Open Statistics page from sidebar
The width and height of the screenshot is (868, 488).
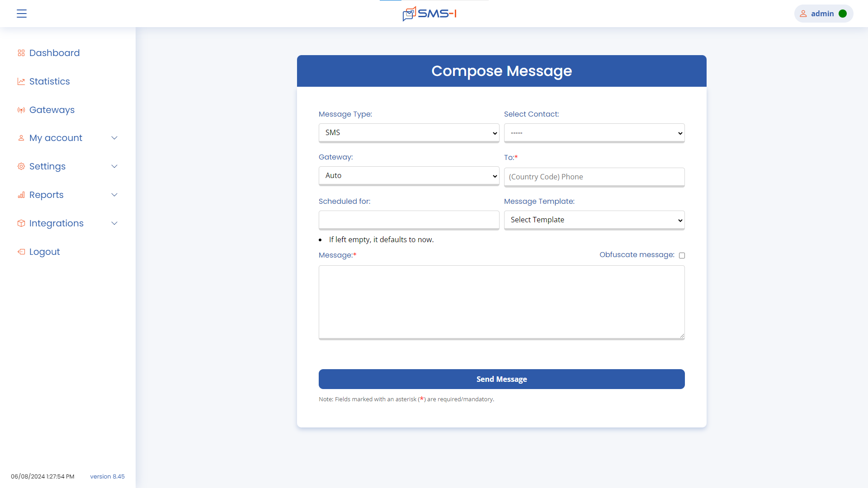coord(49,81)
